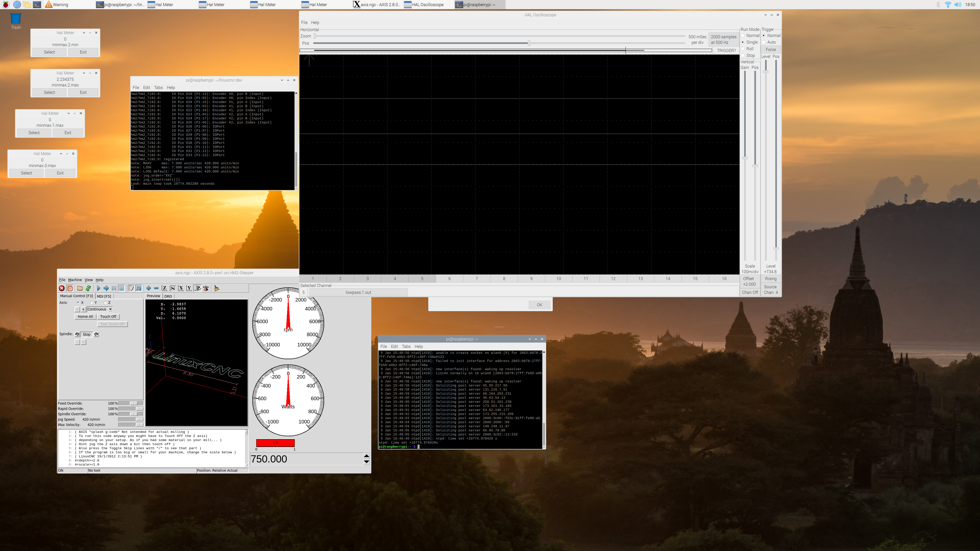This screenshot has width=980, height=551.
Task: Zoom in the AXIS preview
Action: click(x=148, y=288)
